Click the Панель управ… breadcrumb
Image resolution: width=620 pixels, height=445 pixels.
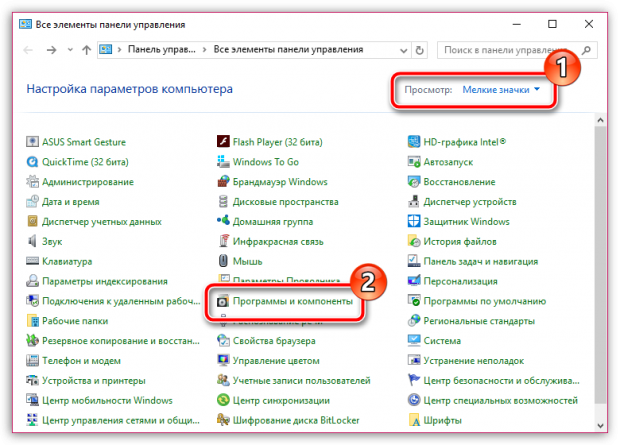161,49
